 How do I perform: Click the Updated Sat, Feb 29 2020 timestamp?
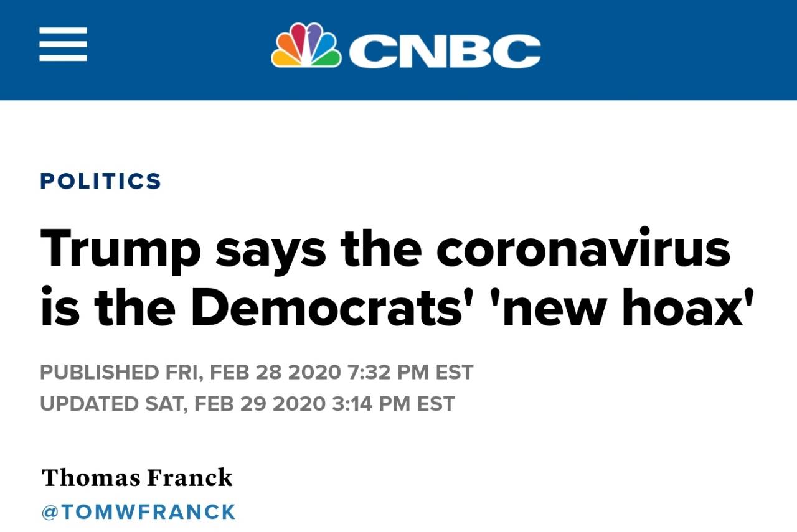pos(247,404)
